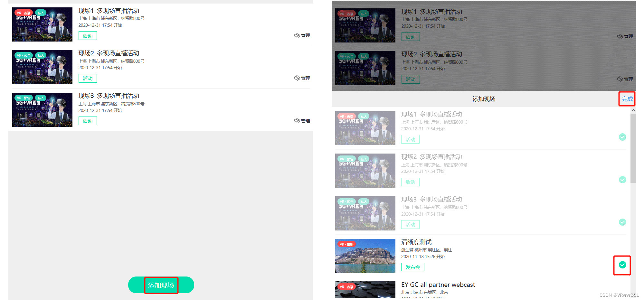Click the 发布会 tag under 清晰度测试
This screenshot has height=300, width=644.
(413, 267)
